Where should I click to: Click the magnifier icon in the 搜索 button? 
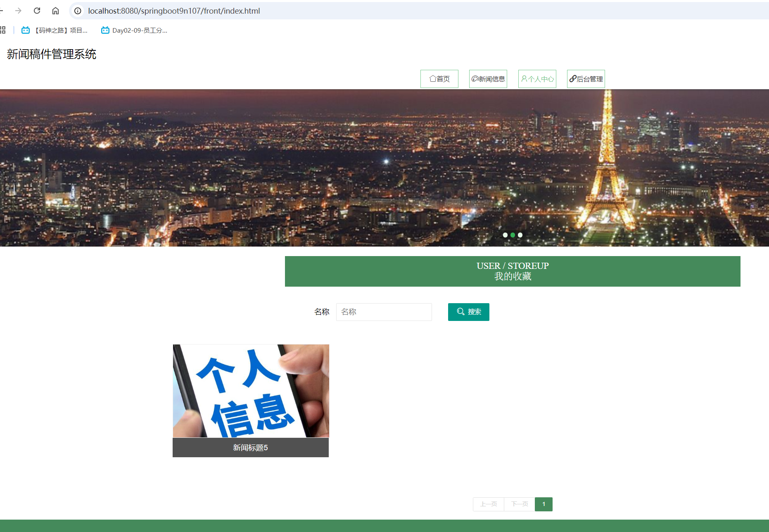point(460,312)
